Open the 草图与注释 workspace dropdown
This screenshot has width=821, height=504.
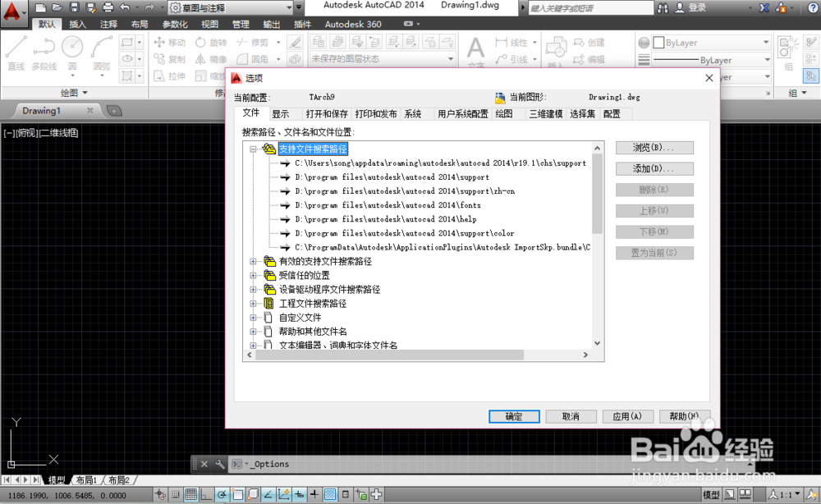(231, 7)
